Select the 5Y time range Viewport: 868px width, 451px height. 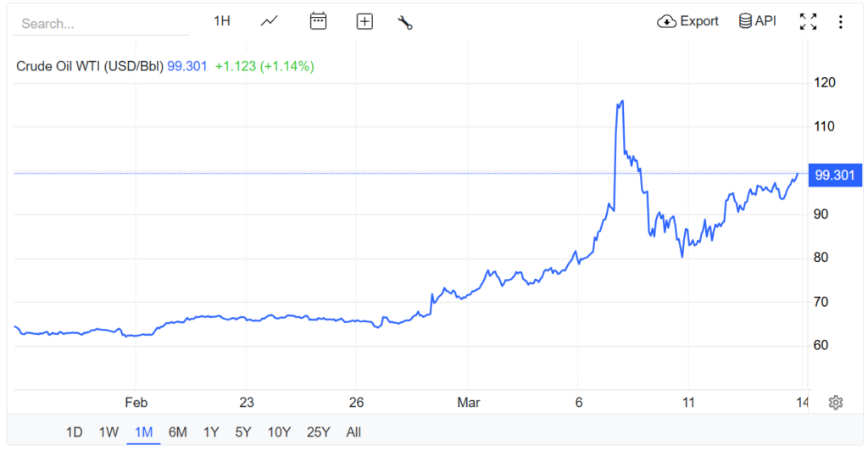tap(243, 432)
